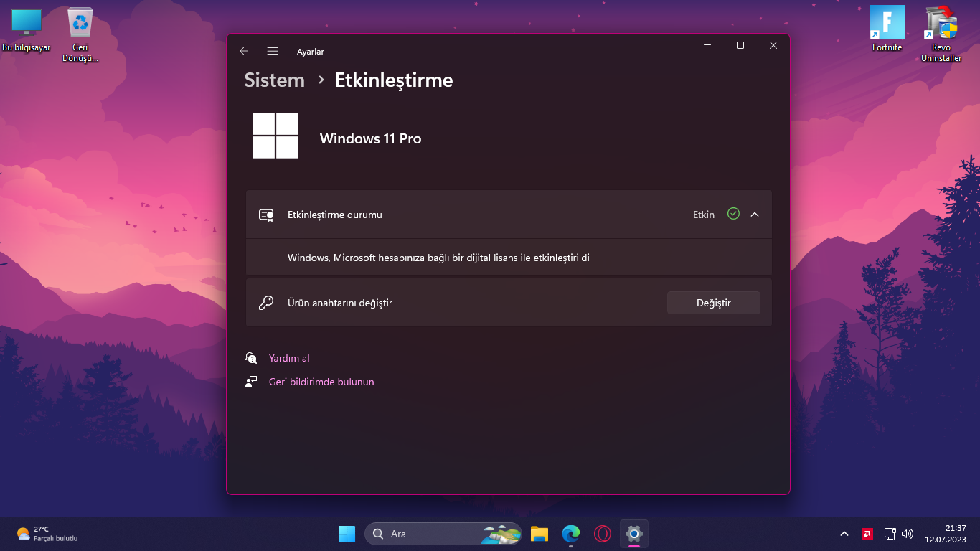Click the Etkinleştirme durumu label
Viewport: 980px width, 551px height.
pos(335,215)
